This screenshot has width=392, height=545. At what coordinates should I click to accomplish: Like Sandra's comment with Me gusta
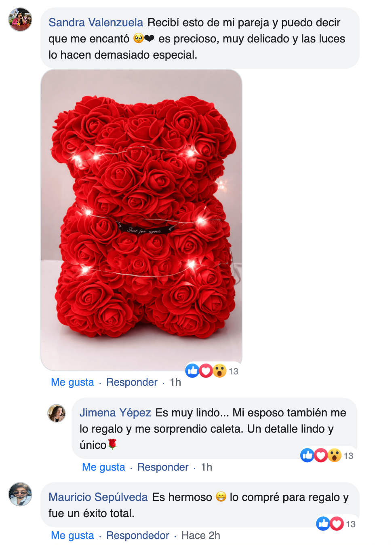[x=72, y=382]
